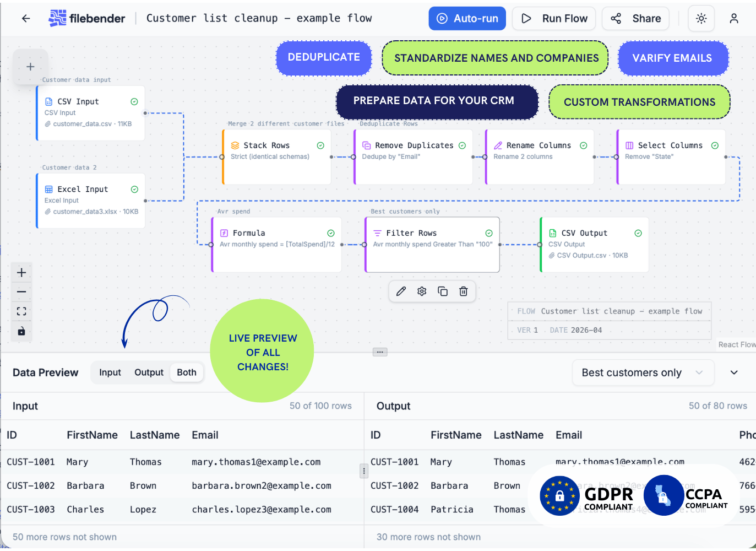Delete node using the trash icon
The image size is (756, 551).
click(464, 291)
